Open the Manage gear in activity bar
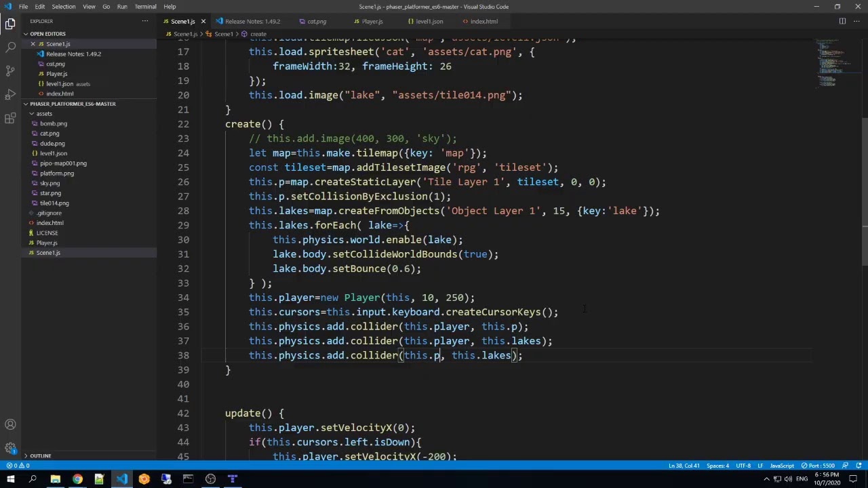The image size is (868, 488). point(10,448)
